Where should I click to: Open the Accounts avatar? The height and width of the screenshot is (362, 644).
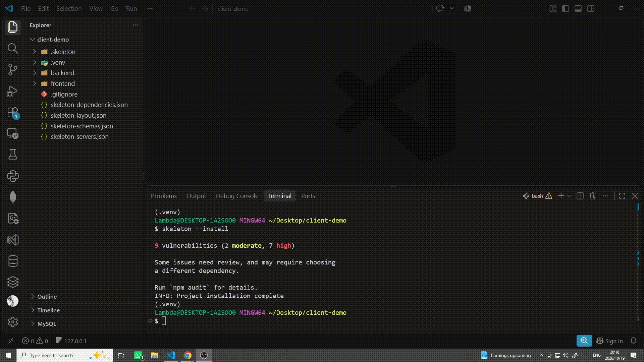tap(13, 301)
